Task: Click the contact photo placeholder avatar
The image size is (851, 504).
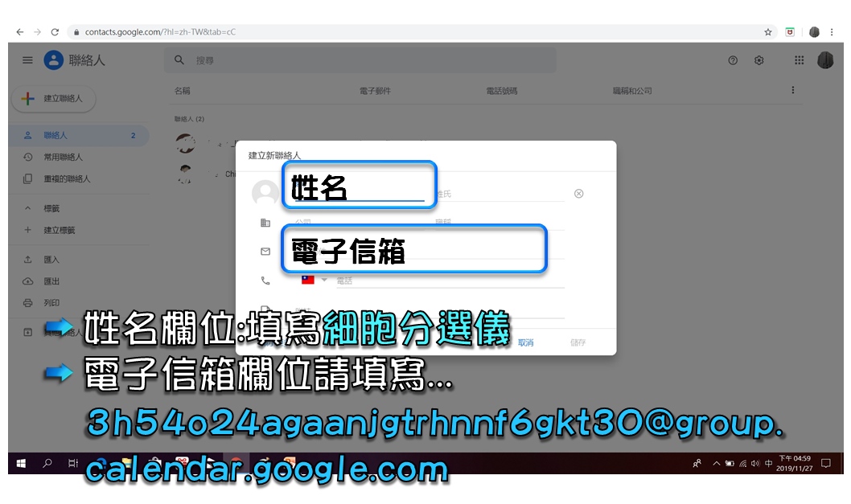Action: point(265,194)
